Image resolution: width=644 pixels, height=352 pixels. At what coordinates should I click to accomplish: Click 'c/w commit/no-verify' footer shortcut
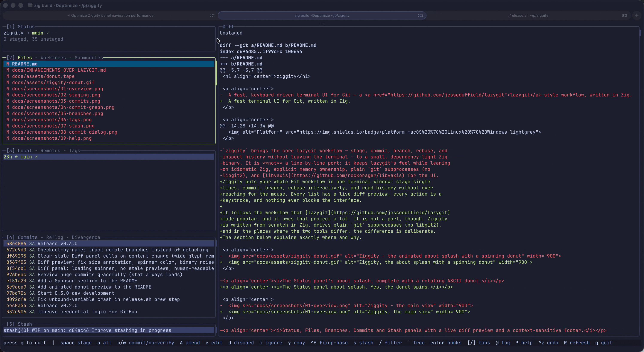tap(146, 343)
